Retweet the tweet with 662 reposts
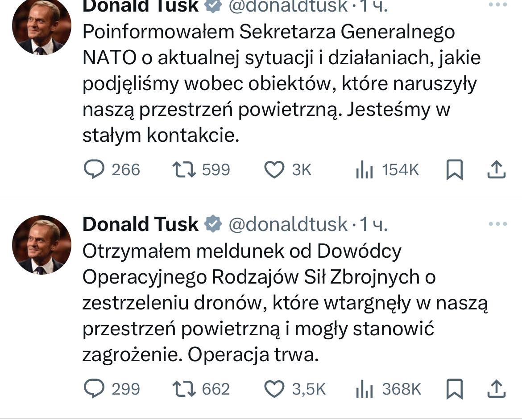 pyautogui.click(x=184, y=389)
